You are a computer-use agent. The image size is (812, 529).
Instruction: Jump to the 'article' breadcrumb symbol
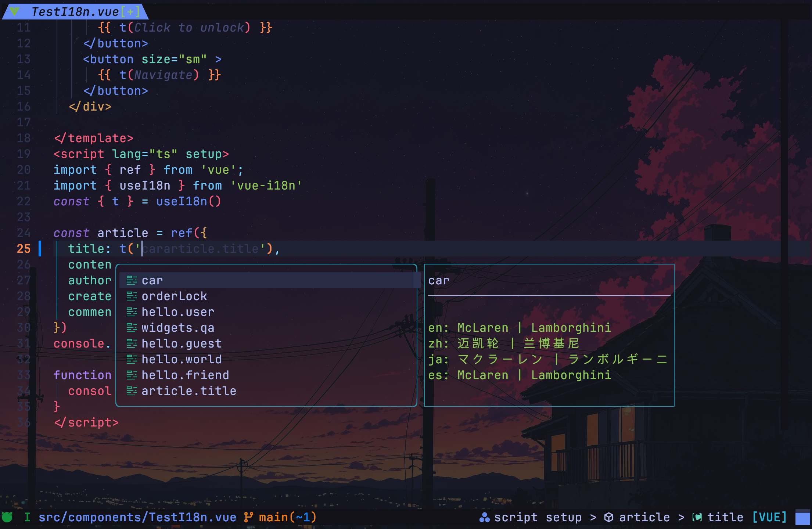[x=644, y=517]
